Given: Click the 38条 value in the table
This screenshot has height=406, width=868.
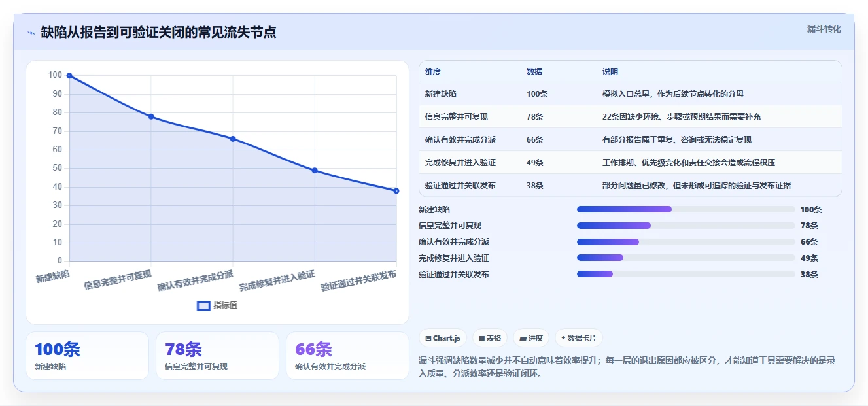Looking at the screenshot, I should tap(535, 186).
